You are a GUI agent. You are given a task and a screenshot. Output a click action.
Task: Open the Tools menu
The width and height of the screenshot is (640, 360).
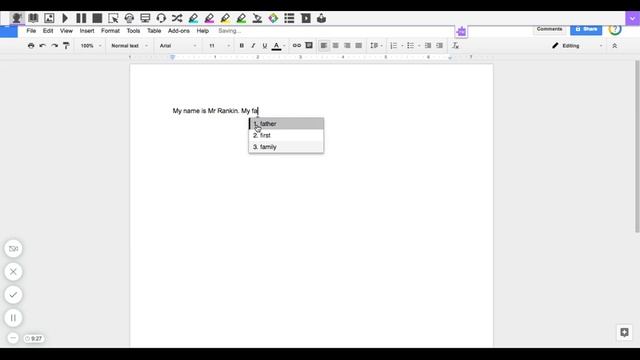click(133, 31)
